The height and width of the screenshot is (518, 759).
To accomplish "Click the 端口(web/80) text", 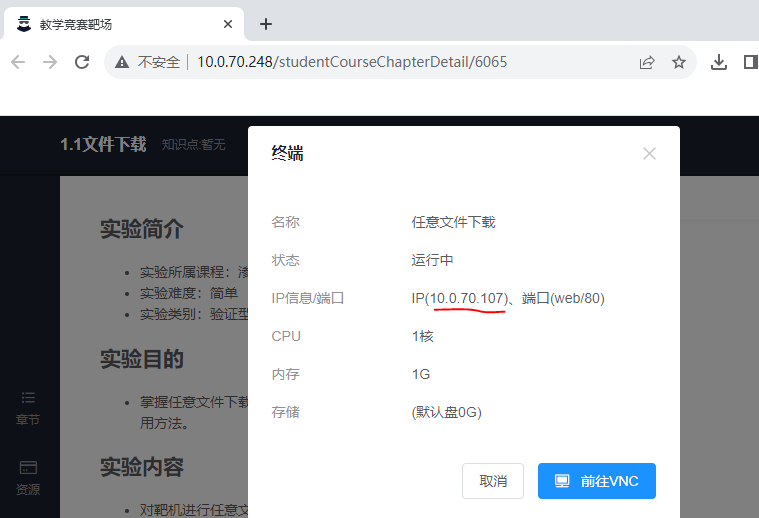I will pos(563,298).
